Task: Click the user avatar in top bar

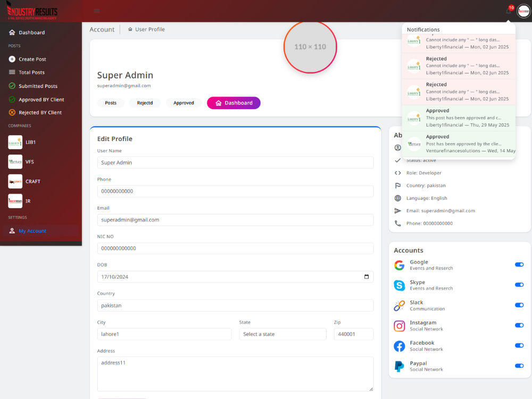Action: pyautogui.click(x=523, y=11)
